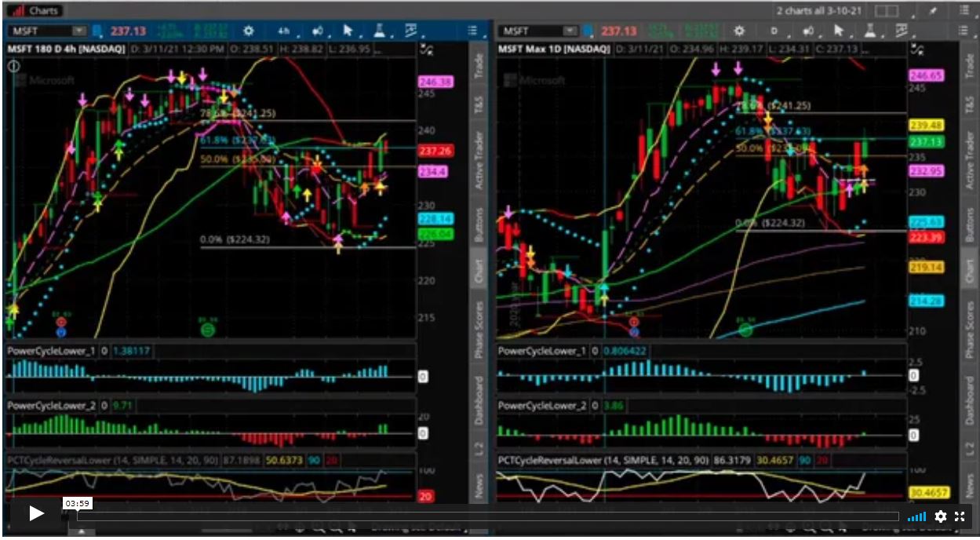
Task: Play the video
Action: 36,513
